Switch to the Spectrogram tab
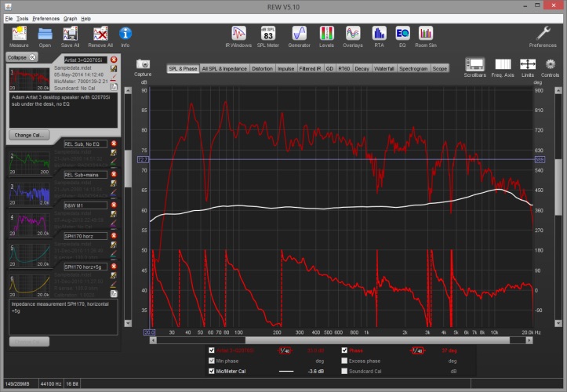This screenshot has height=392, width=567. pos(413,68)
